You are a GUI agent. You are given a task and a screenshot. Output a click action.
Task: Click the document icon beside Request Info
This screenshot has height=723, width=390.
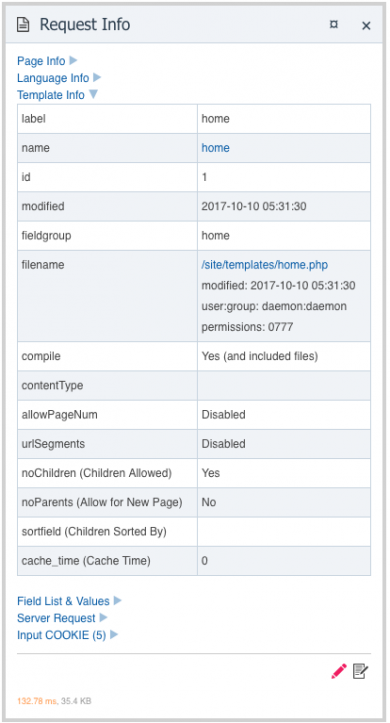23,24
